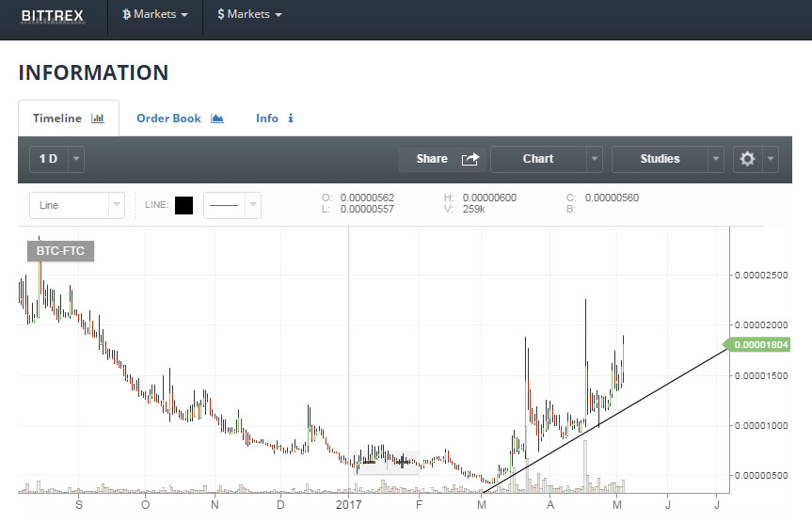
Task: Click the Bittrex logo
Action: [x=53, y=16]
